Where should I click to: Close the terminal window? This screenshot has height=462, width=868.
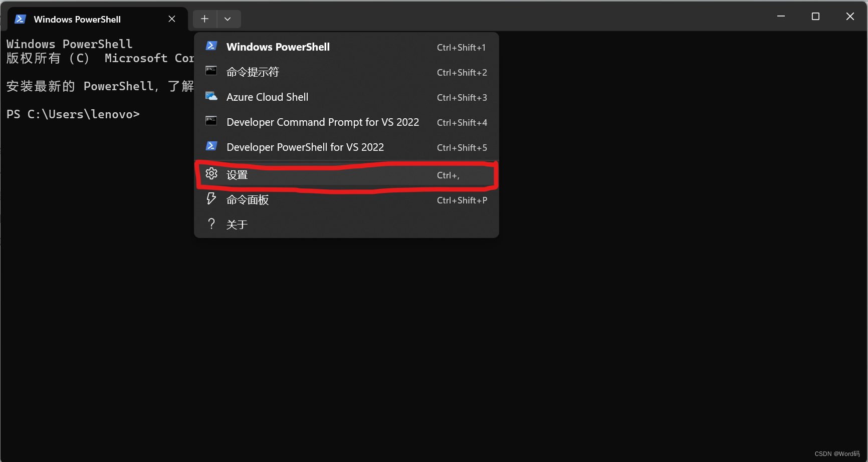coord(850,17)
